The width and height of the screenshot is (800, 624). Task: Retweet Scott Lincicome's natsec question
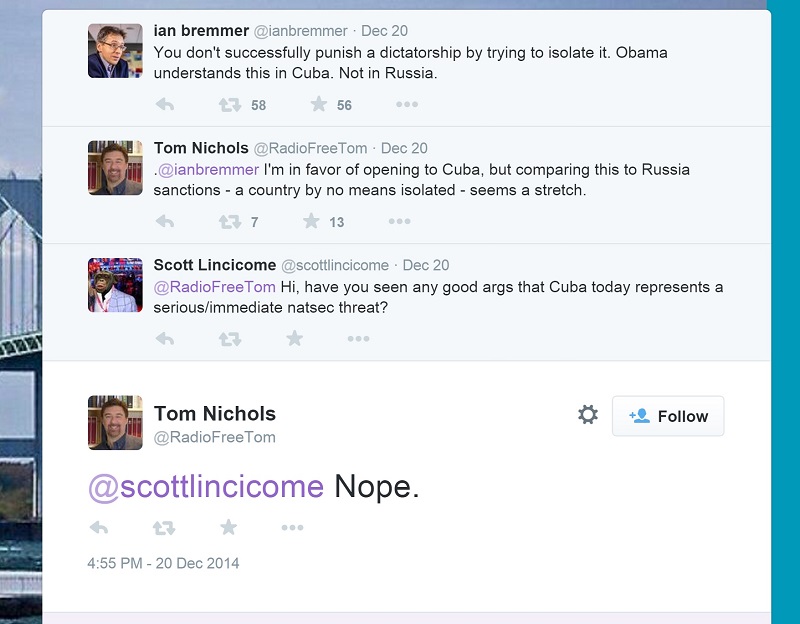coord(230,339)
